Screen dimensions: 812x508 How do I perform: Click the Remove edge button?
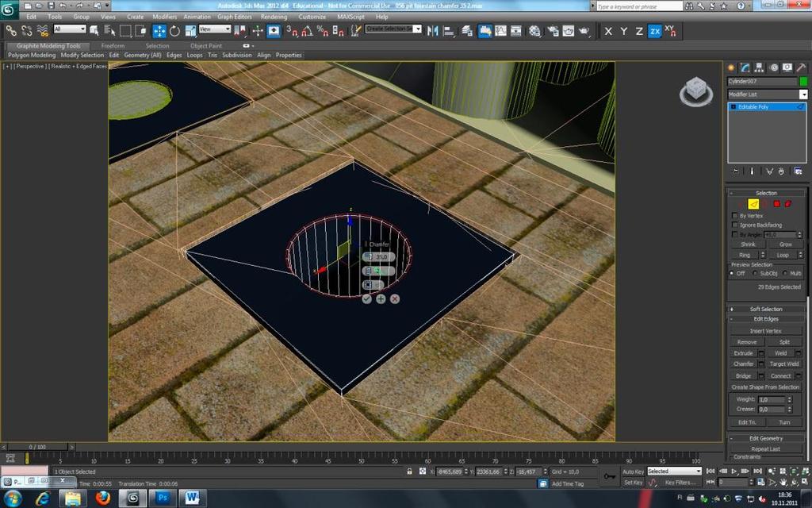tap(747, 342)
